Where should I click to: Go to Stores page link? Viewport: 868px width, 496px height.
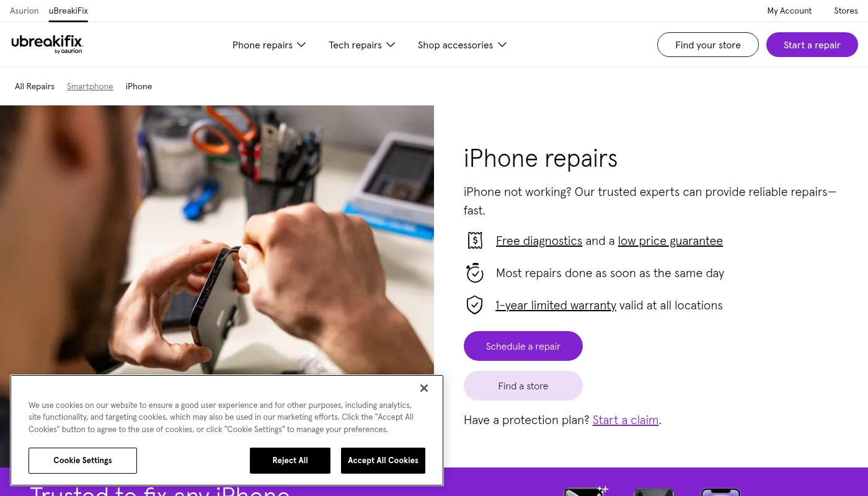coord(846,11)
